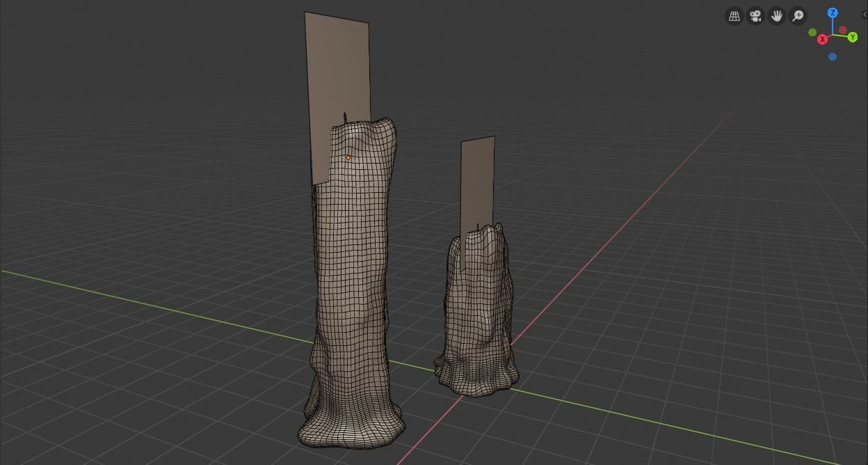
Task: Click the magnifier zoom view icon
Action: coord(798,15)
